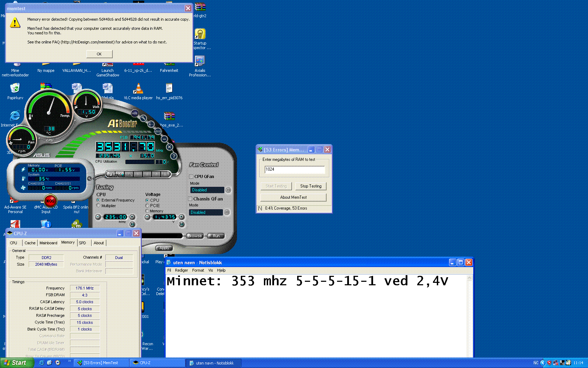Switch to the Cache tab in CPU-Z
588x368 pixels.
click(x=30, y=243)
